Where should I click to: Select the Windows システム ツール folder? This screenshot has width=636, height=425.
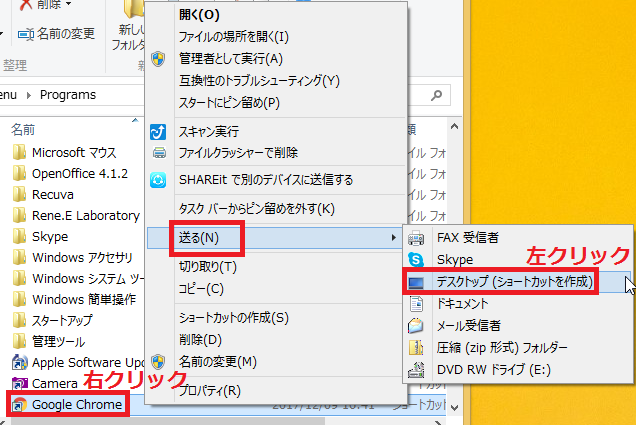pyautogui.click(x=77, y=279)
